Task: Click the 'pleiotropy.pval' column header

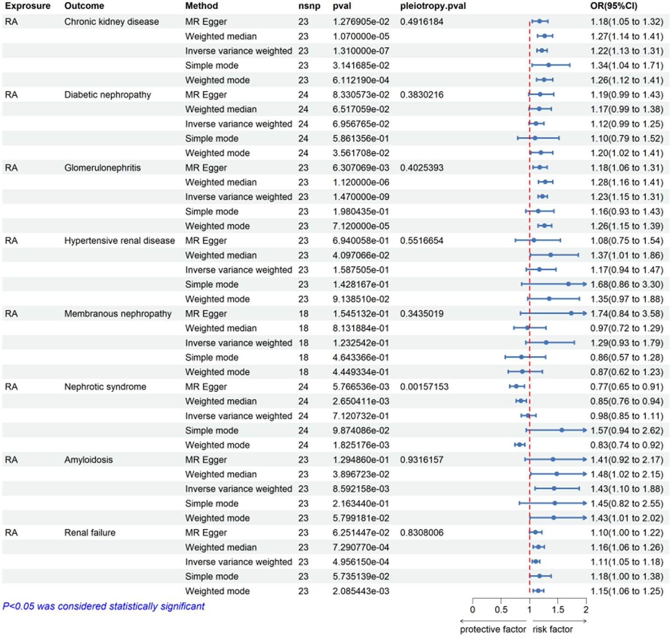Action: pos(433,6)
